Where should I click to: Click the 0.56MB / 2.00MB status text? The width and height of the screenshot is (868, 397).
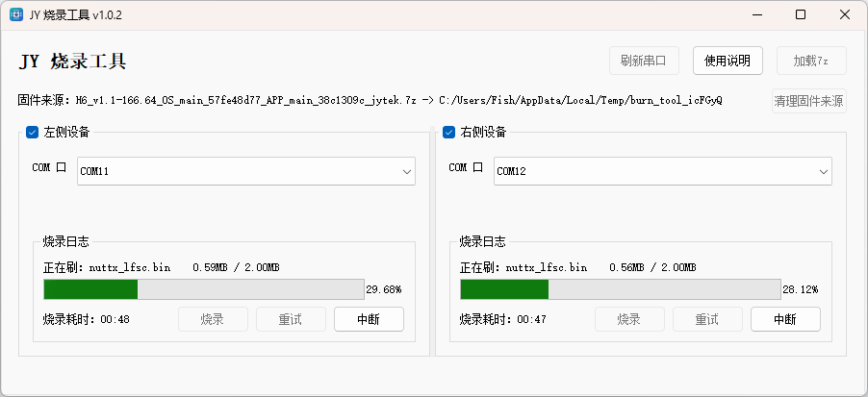[652, 267]
